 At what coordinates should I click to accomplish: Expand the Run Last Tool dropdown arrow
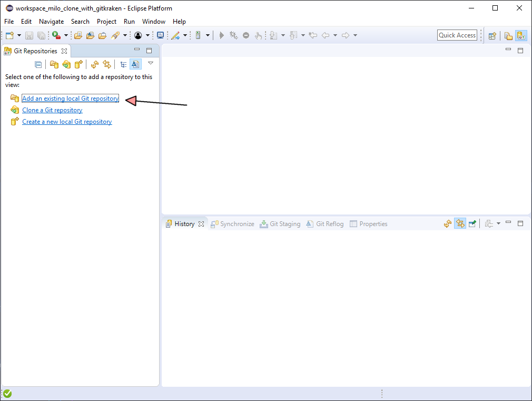coord(125,35)
